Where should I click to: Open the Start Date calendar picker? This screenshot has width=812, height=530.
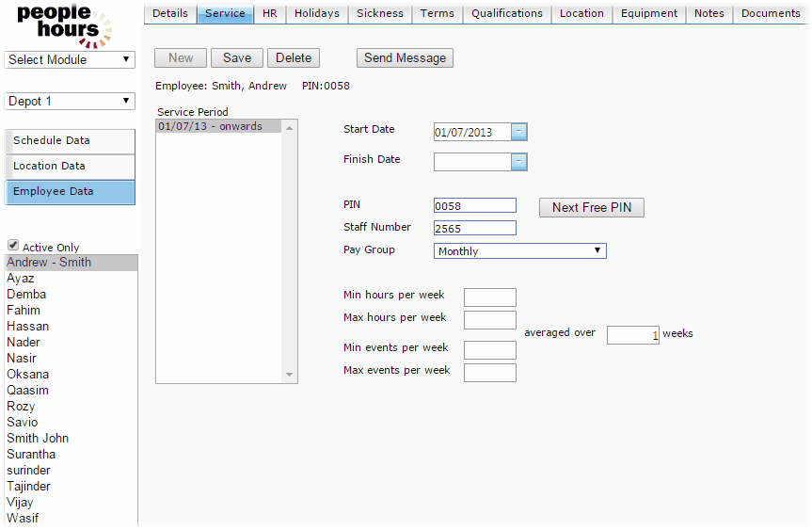518,133
